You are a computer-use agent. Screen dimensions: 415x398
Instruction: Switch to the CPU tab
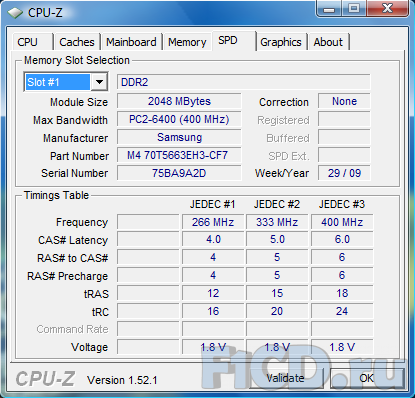click(x=32, y=42)
